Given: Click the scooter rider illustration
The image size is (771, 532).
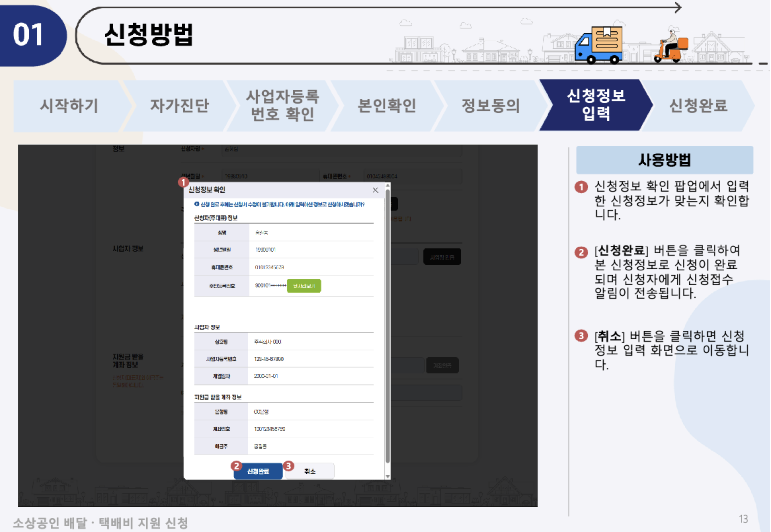Looking at the screenshot, I should pos(671,46).
